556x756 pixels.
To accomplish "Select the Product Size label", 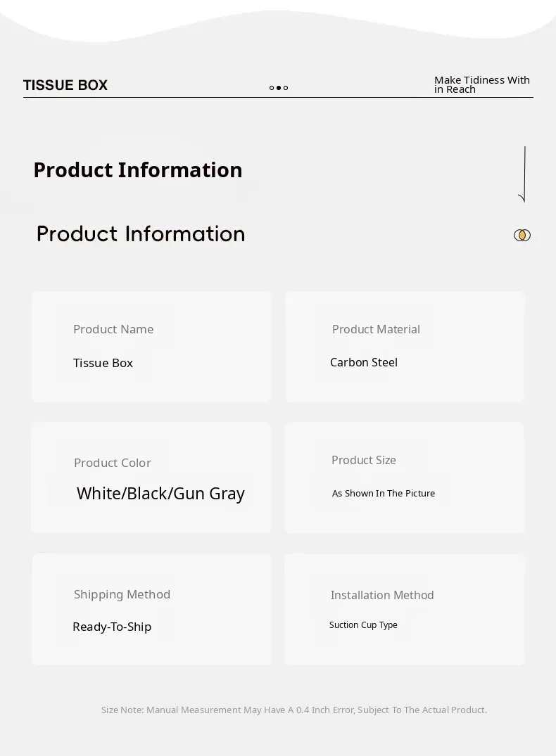I will [x=364, y=460].
